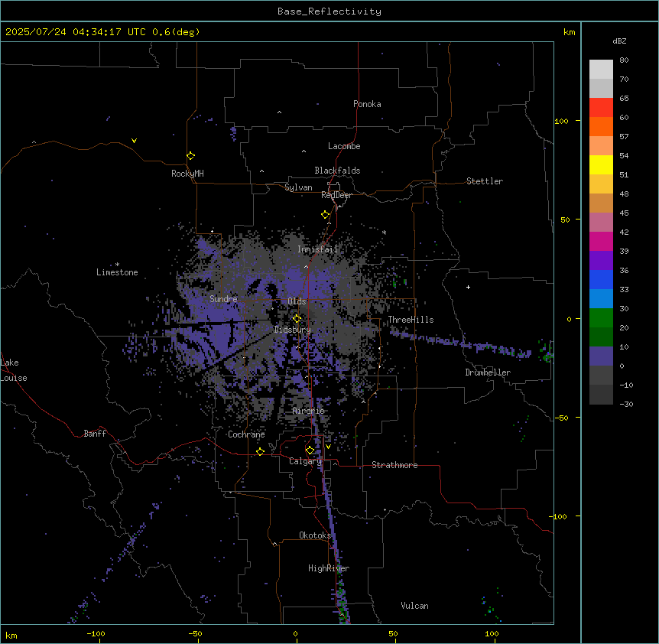The image size is (659, 644).
Task: Click the dBZ legend heading
Action: [619, 41]
